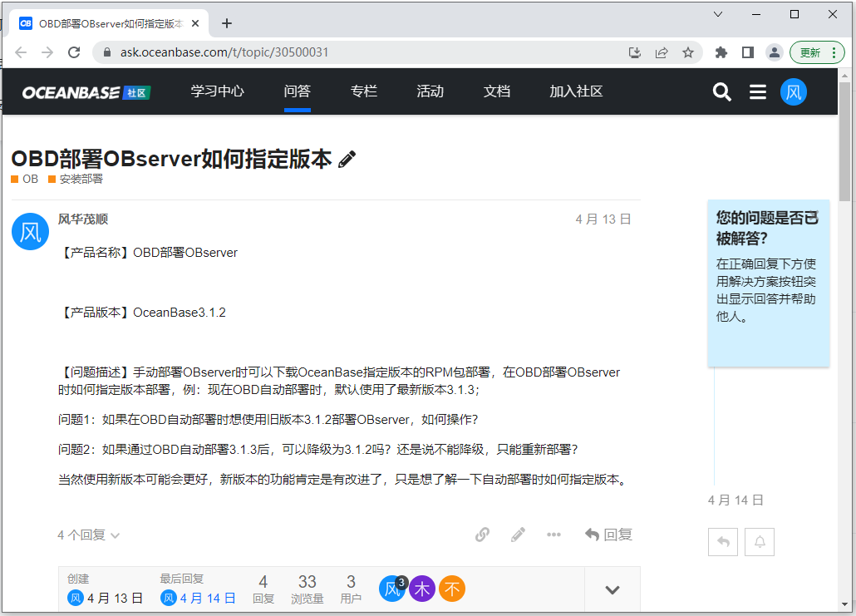This screenshot has height=616, width=856.
Task: Click the OceanBase 社区 logo
Action: tap(86, 92)
